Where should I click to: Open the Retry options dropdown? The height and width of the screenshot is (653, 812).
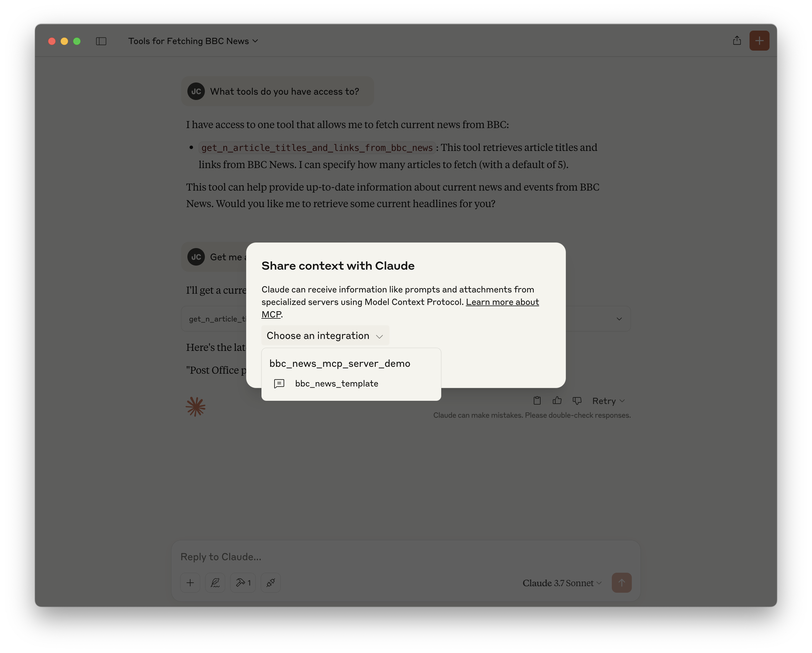tap(608, 401)
